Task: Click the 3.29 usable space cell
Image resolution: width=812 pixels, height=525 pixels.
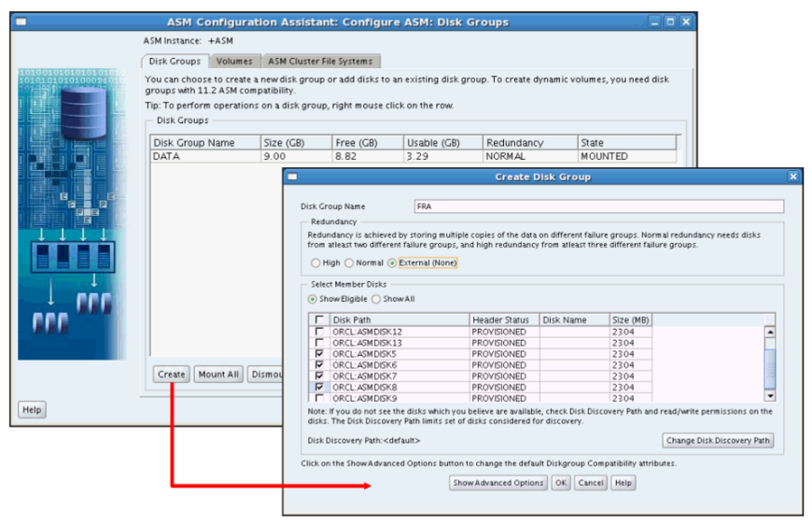Action: pos(443,157)
